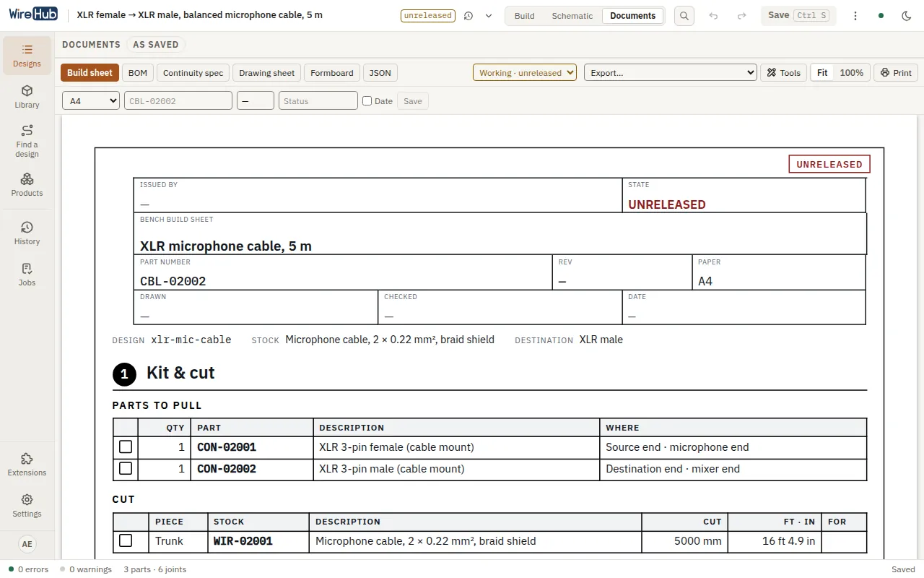This screenshot has height=578, width=924.
Task: Open the A4 paper size dropdown
Action: click(91, 101)
